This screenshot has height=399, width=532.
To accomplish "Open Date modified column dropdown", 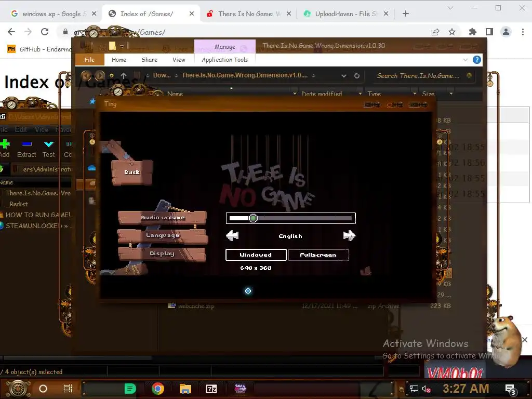I will click(360, 94).
